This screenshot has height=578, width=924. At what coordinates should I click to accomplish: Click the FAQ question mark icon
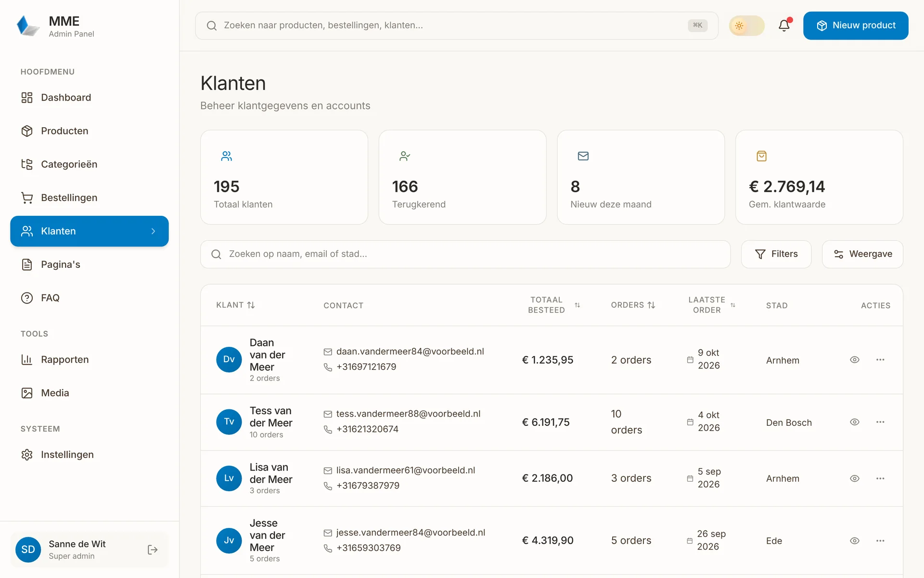click(27, 298)
